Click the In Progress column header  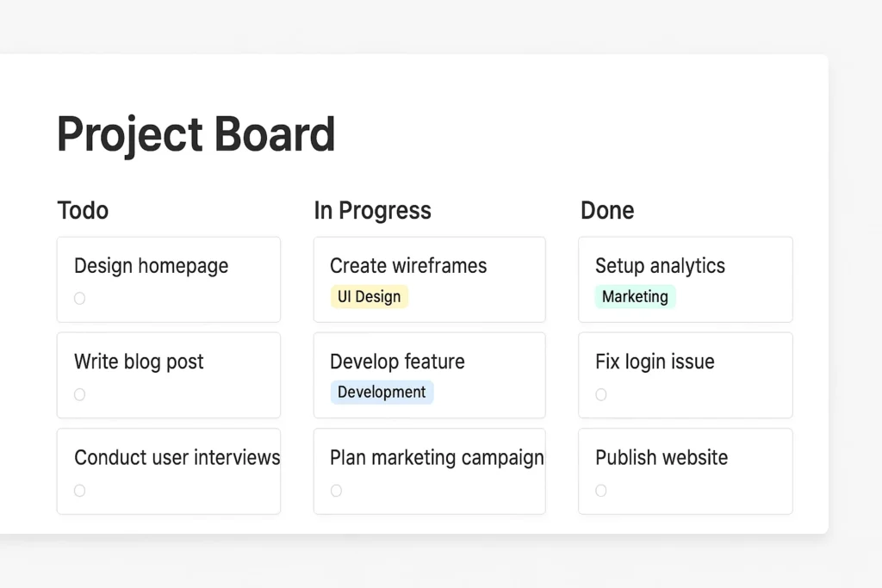click(372, 210)
